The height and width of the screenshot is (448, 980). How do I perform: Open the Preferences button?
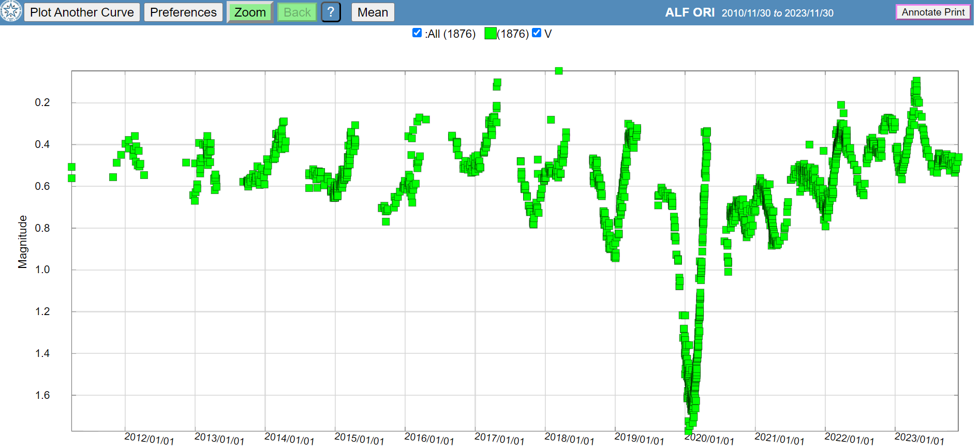[x=183, y=12]
